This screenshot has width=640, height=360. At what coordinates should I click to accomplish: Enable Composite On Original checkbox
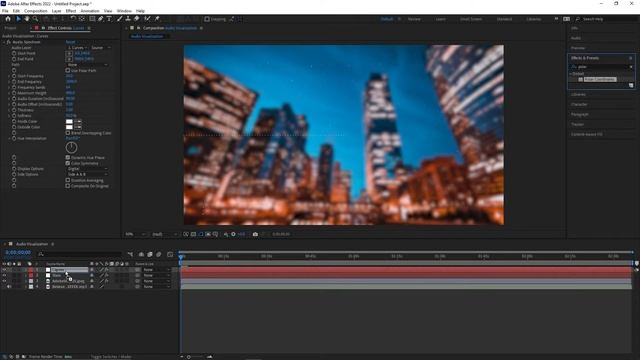coord(68,186)
